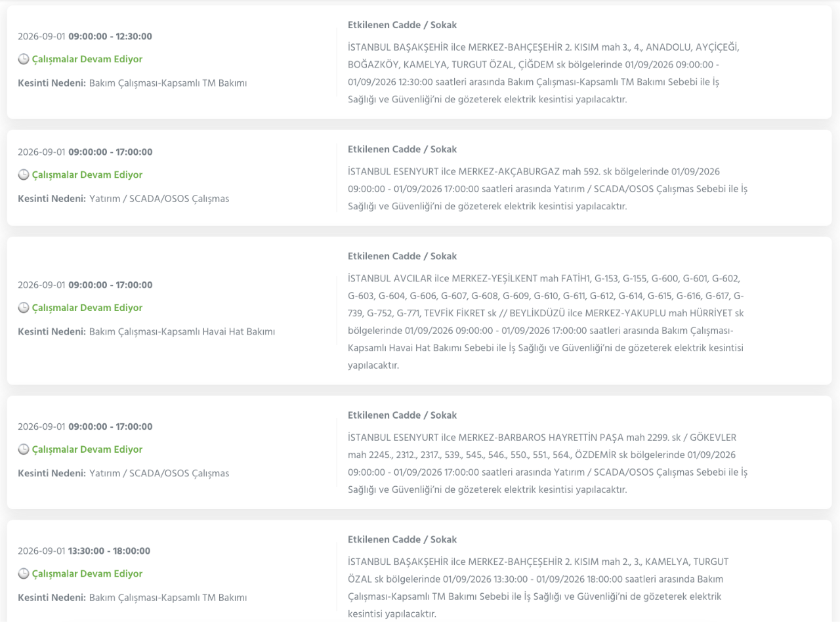
Task: Click the Akçaburgaz 592. sk description text
Action: point(548,189)
